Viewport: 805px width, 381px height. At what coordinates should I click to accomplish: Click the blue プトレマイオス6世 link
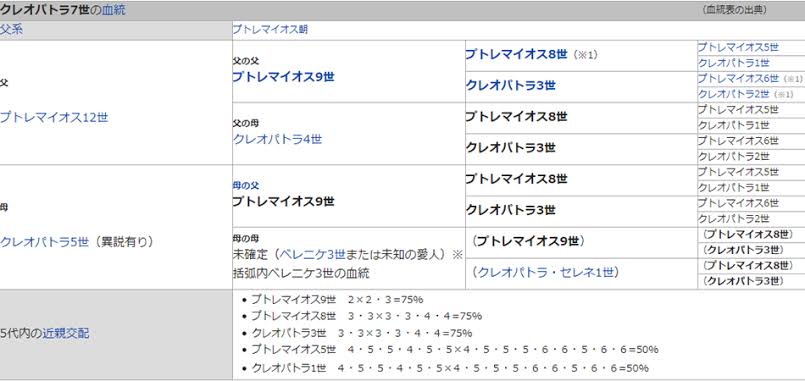point(738,79)
